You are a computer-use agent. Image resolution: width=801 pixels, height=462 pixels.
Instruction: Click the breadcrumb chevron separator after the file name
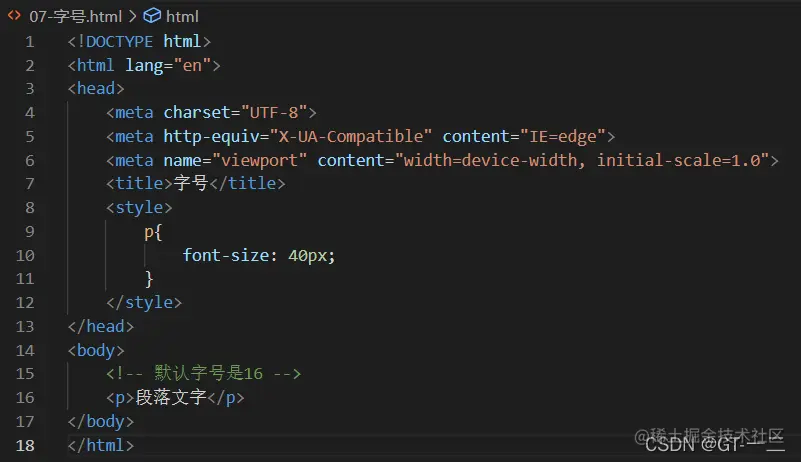point(133,16)
